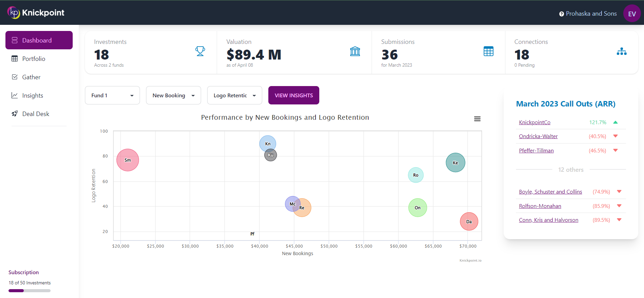Select the On bubble on chart
Image resolution: width=644 pixels, height=298 pixels.
click(x=417, y=208)
